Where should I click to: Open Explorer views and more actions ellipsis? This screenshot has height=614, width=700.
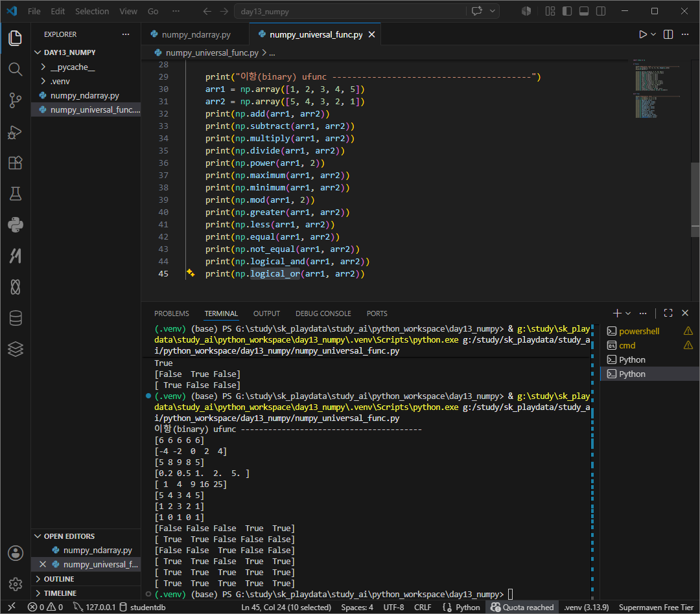point(126,34)
